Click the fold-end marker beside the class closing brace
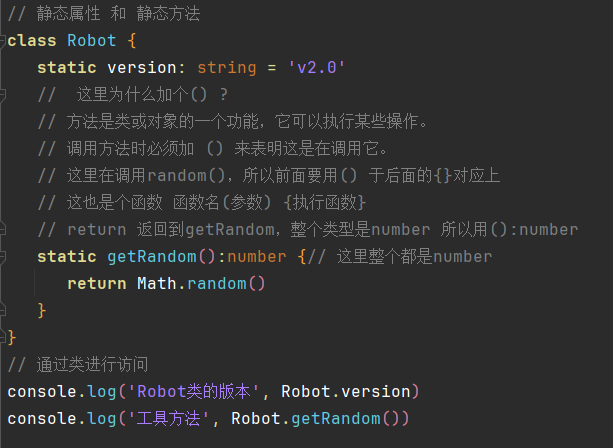Viewport: 613px width, 448px height. pos(2,337)
